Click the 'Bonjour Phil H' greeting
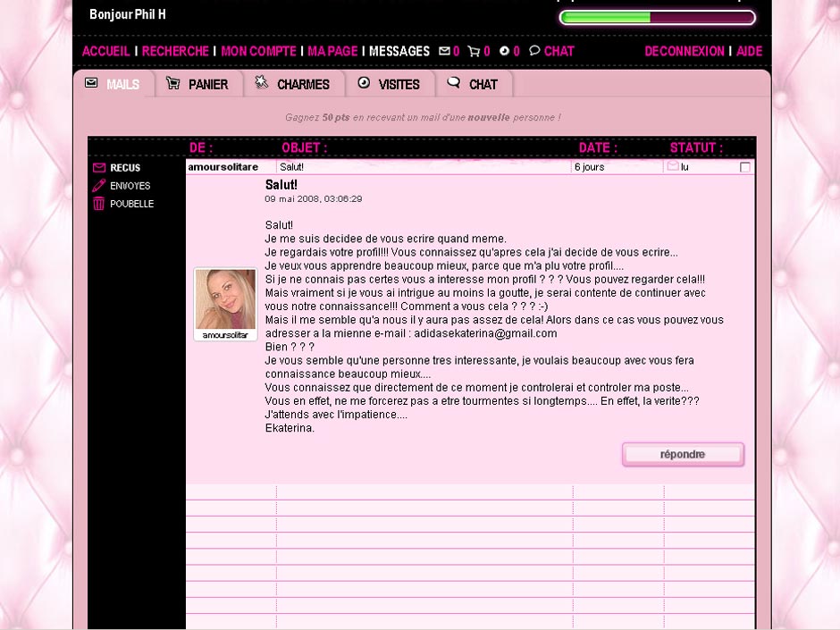Image resolution: width=840 pixels, height=630 pixels. 128,14
